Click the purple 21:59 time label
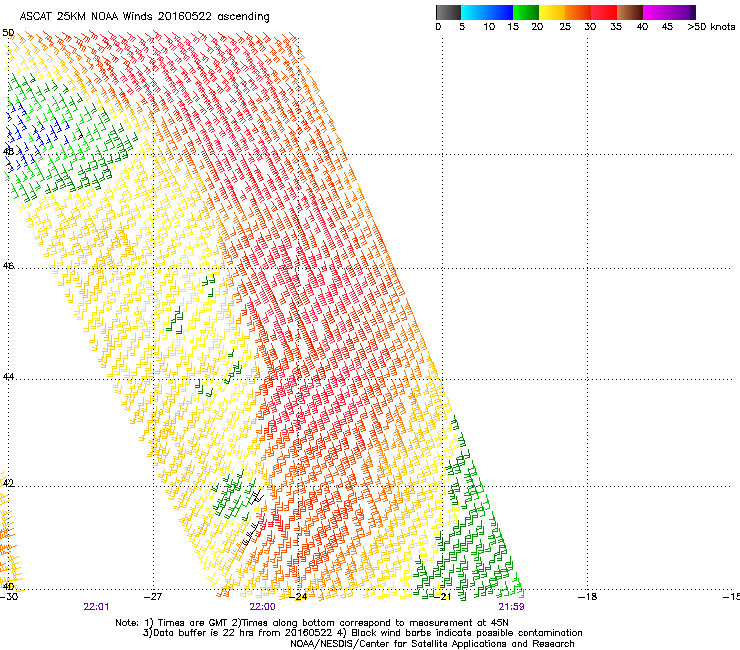This screenshot has height=650, width=740. click(511, 607)
